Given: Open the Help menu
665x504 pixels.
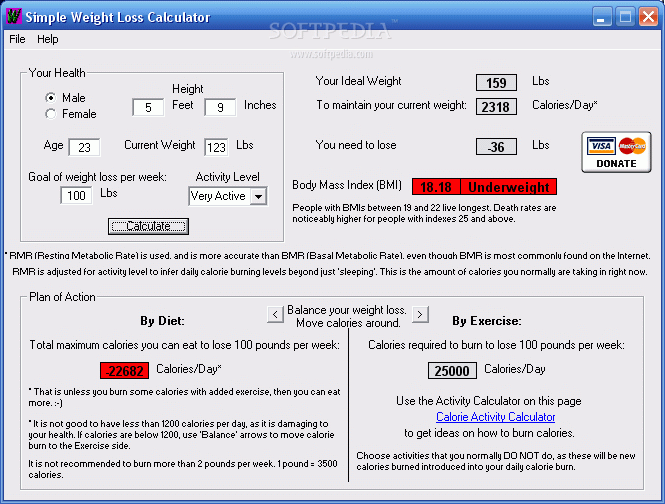Looking at the screenshot, I should (48, 39).
